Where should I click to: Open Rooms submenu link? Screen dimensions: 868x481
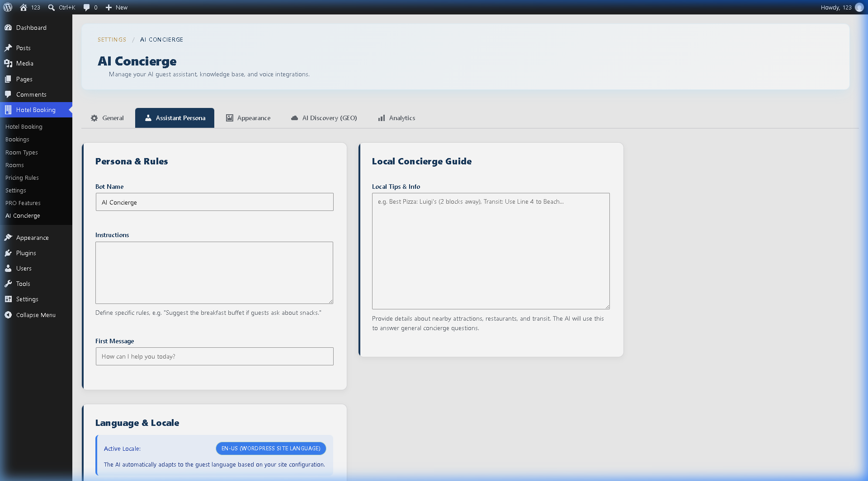click(14, 165)
